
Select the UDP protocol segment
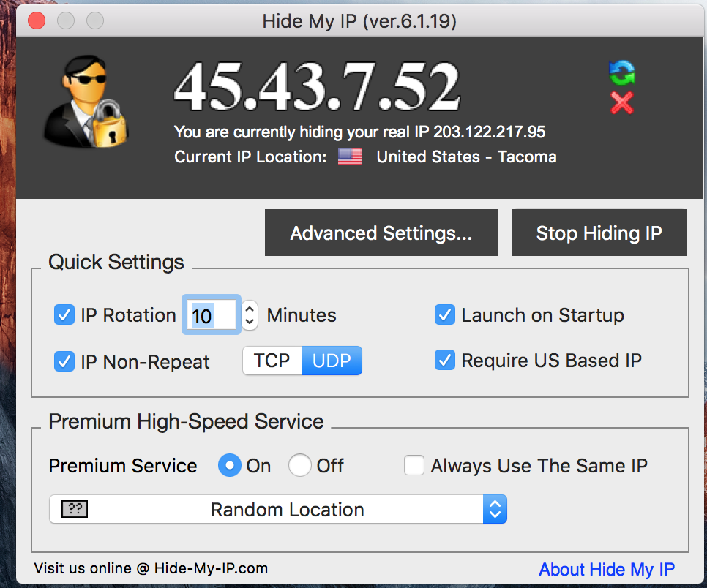coord(332,361)
